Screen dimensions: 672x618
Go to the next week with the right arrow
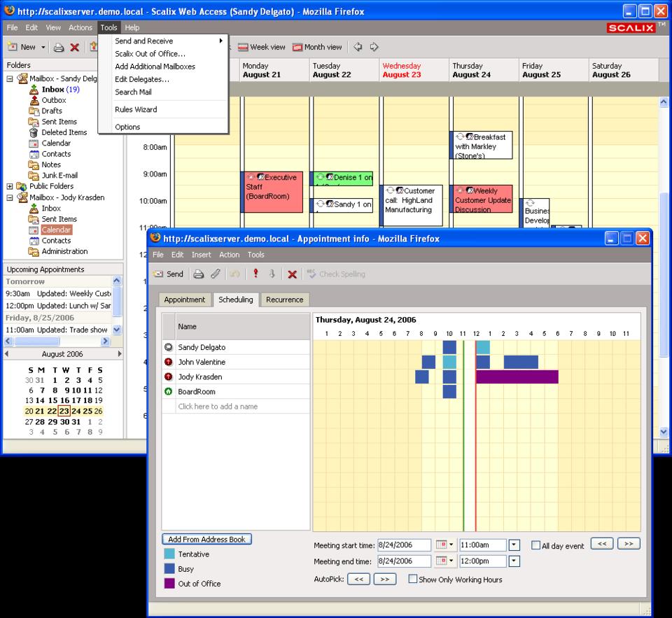coord(374,47)
